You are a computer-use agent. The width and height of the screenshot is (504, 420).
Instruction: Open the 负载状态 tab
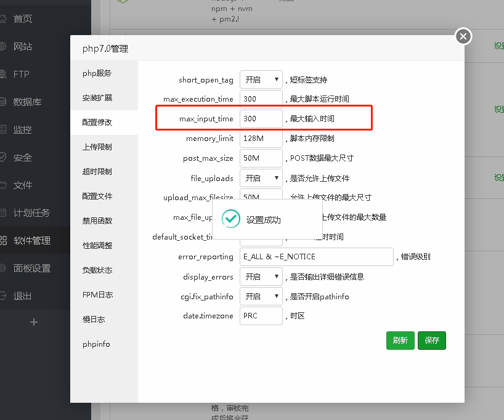click(104, 270)
